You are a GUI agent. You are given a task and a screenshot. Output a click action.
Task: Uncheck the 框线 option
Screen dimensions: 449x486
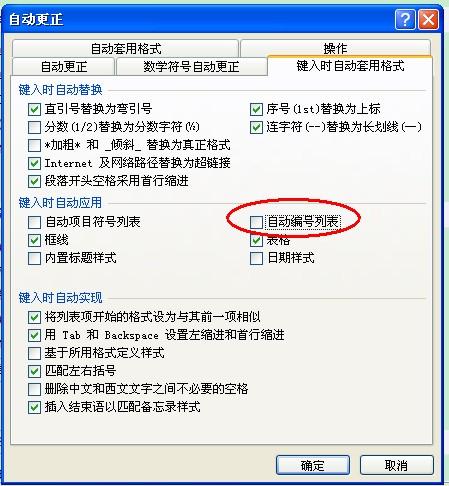coord(34,240)
